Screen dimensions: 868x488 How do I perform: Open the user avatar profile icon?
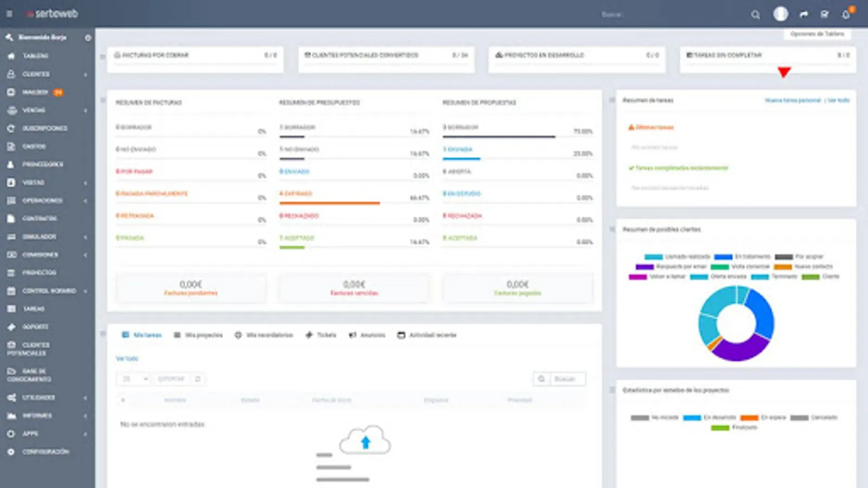point(780,14)
